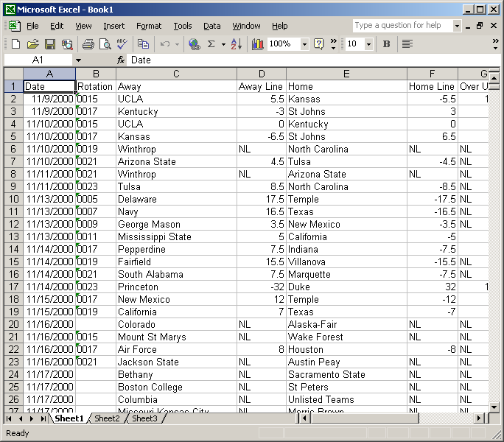
Task: Expand AutoSum functions dropdown arrow
Action: click(223, 44)
